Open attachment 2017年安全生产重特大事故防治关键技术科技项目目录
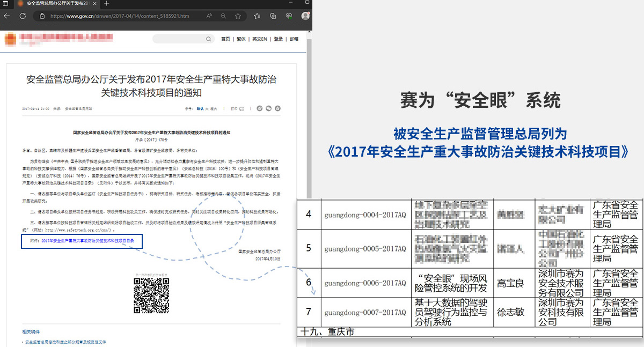Image resolution: width=644 pixels, height=347 pixels. (x=87, y=241)
